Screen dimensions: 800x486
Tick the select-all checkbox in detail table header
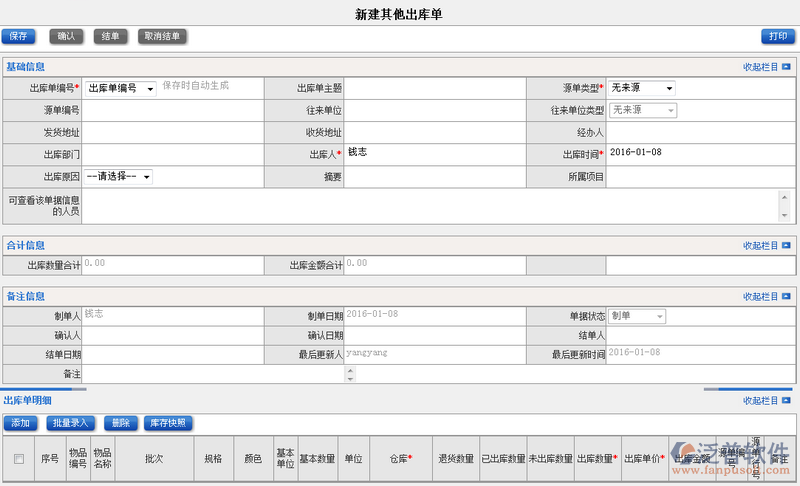(18, 459)
